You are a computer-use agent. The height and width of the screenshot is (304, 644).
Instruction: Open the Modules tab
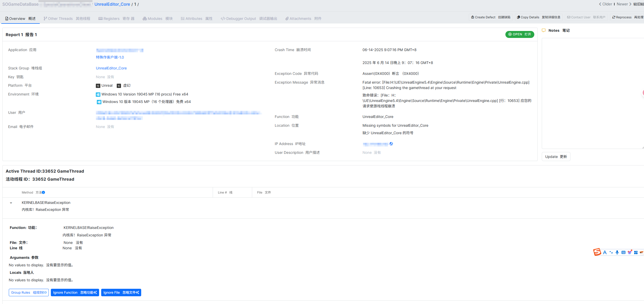coord(157,19)
